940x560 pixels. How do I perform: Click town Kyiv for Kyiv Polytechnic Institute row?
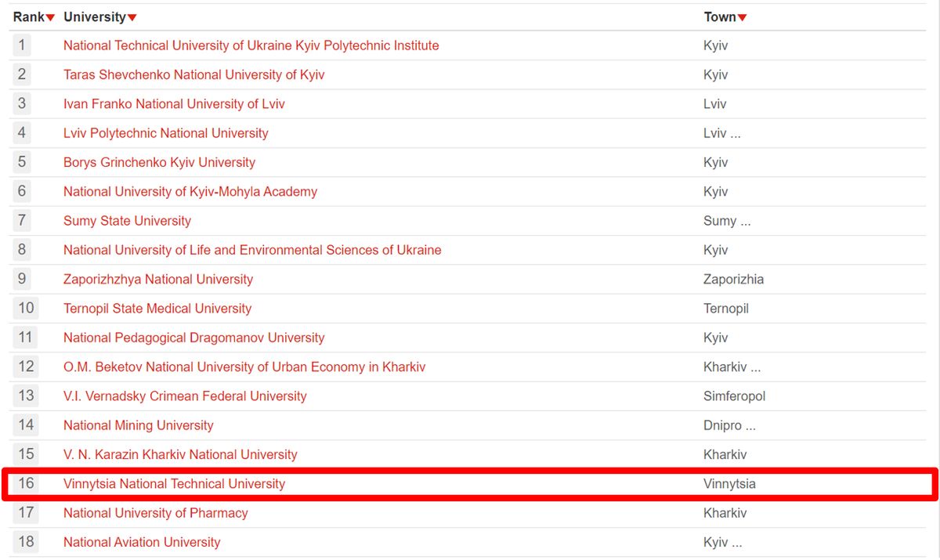[x=716, y=45]
